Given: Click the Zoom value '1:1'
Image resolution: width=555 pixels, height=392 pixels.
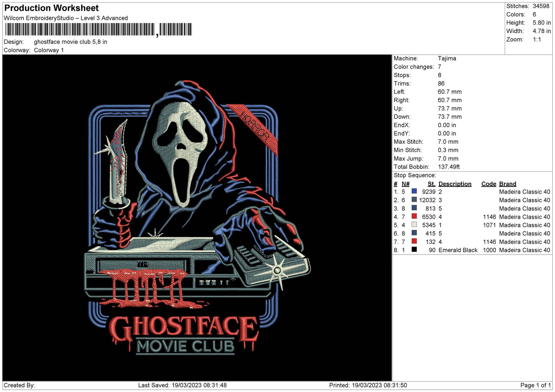Looking at the screenshot, I should [537, 40].
